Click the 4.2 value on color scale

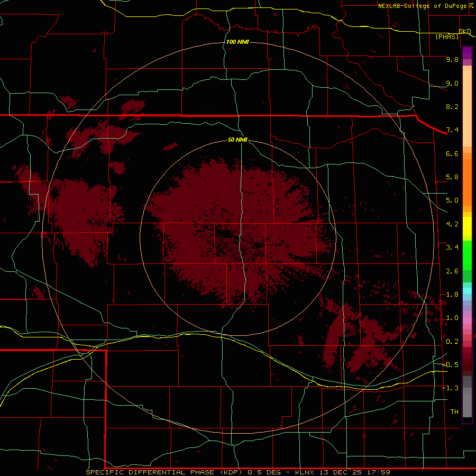click(452, 224)
